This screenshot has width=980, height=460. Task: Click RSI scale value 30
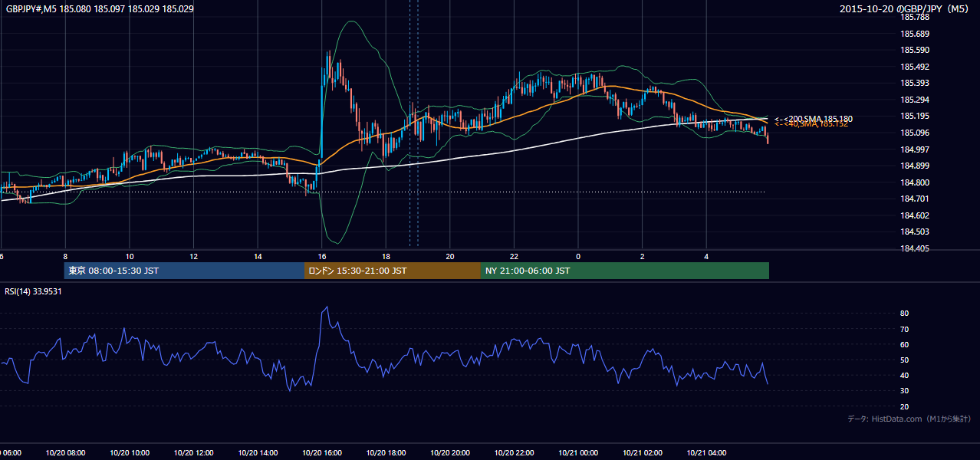(905, 391)
